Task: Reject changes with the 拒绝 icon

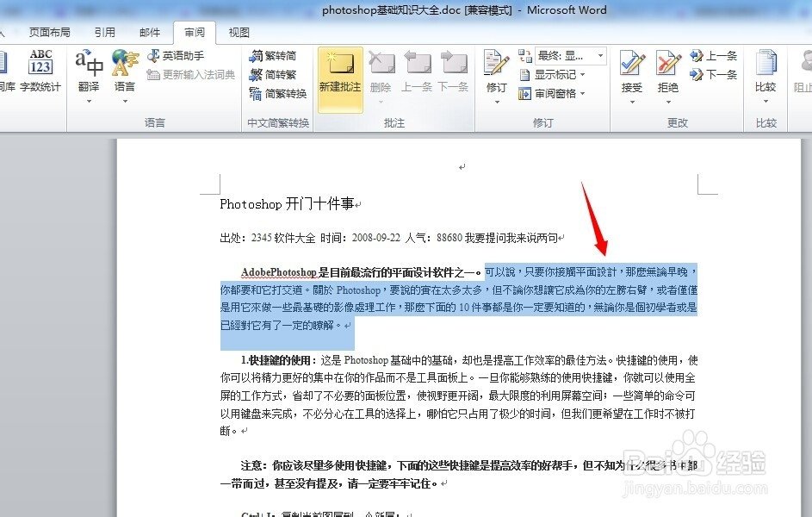Action: click(666, 69)
